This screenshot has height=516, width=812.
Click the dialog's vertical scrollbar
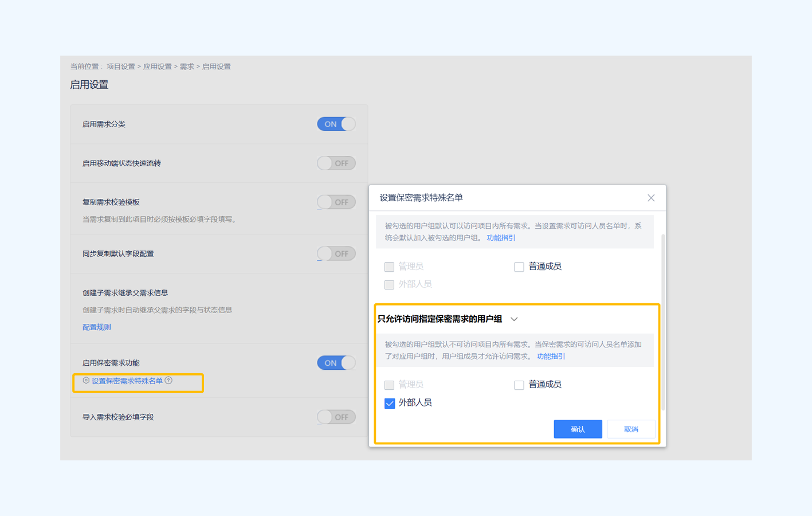pyautogui.click(x=663, y=321)
